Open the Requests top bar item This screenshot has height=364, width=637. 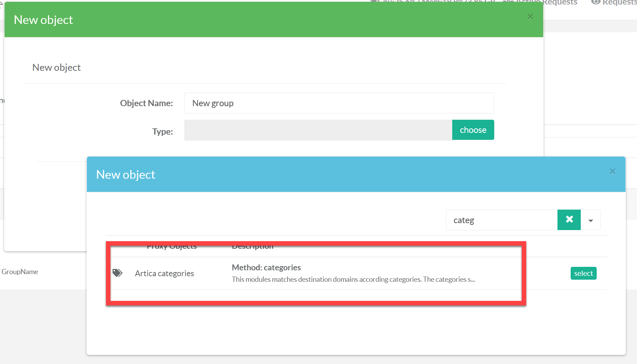point(619,2)
